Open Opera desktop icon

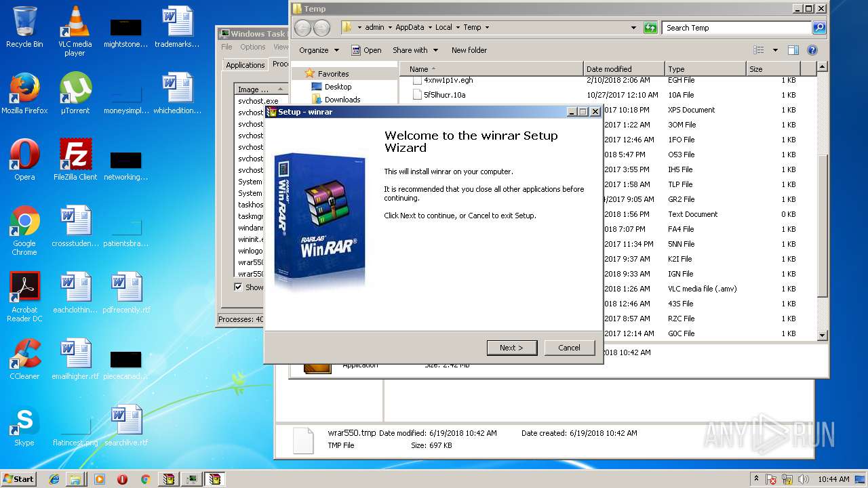coord(24,161)
